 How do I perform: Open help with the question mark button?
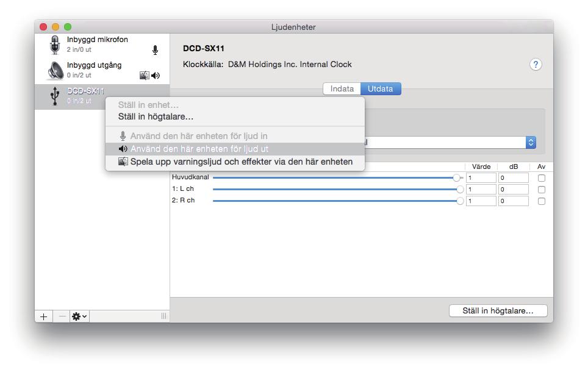click(536, 65)
